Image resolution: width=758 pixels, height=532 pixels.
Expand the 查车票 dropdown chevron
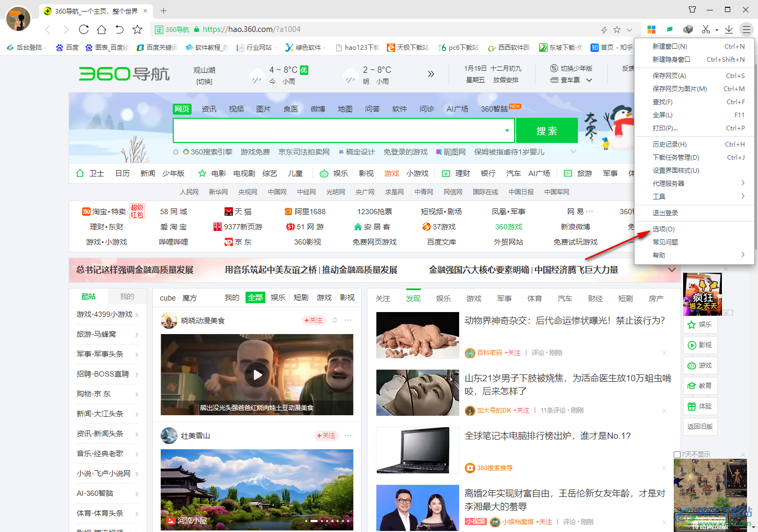589,80
